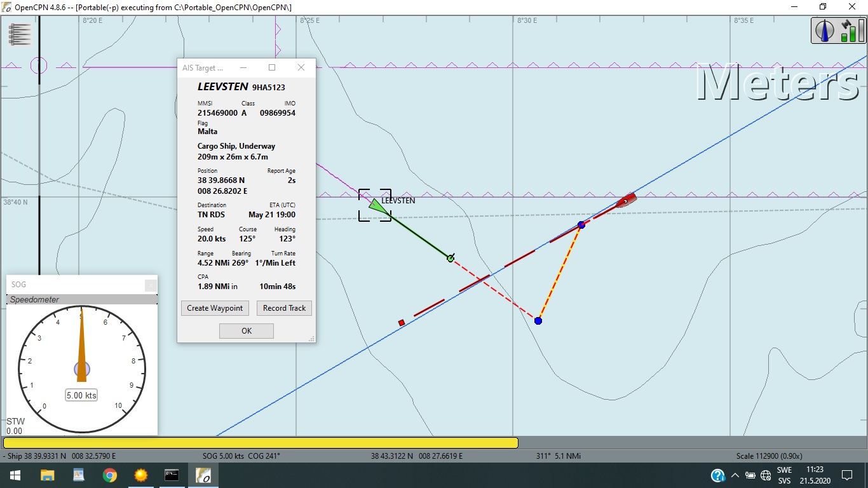This screenshot has height=488, width=868.
Task: Click the MMSI value 215469000
Action: 217,113
